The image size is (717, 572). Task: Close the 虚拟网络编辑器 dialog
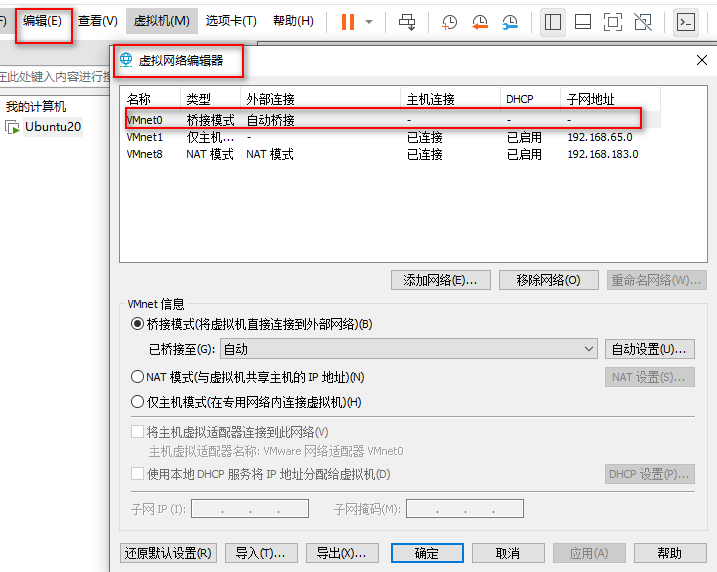tap(702, 60)
